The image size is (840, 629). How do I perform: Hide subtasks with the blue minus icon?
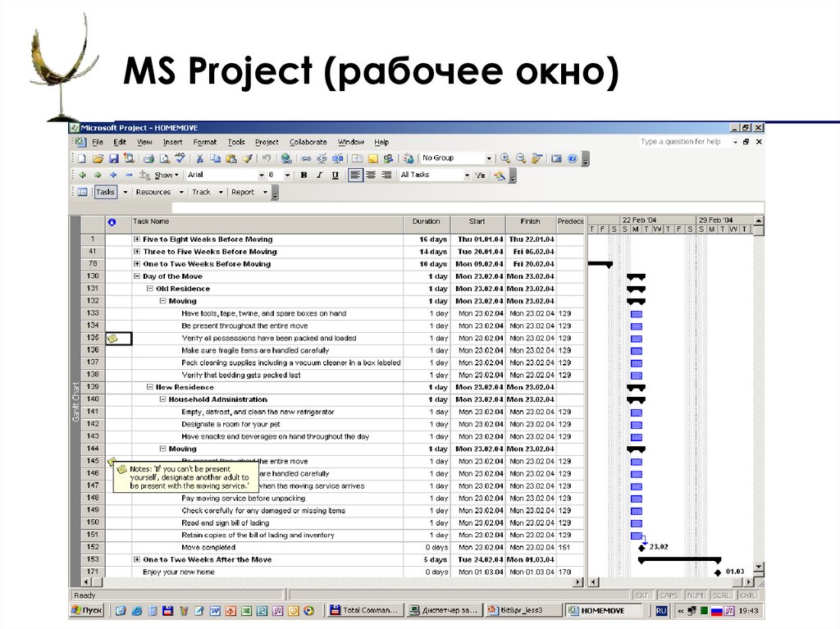(x=129, y=175)
